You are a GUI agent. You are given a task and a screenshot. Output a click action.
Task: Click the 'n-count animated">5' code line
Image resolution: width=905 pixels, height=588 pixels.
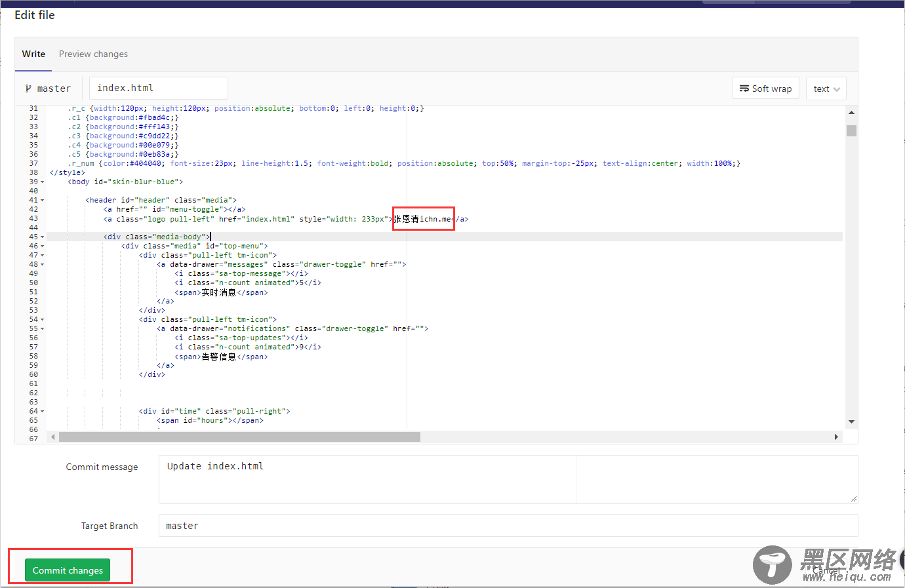click(x=248, y=283)
